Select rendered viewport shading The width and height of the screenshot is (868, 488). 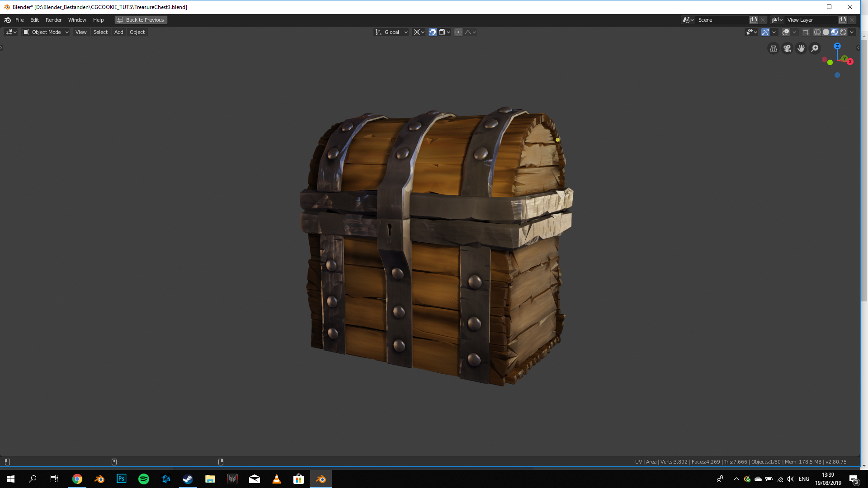pyautogui.click(x=843, y=32)
